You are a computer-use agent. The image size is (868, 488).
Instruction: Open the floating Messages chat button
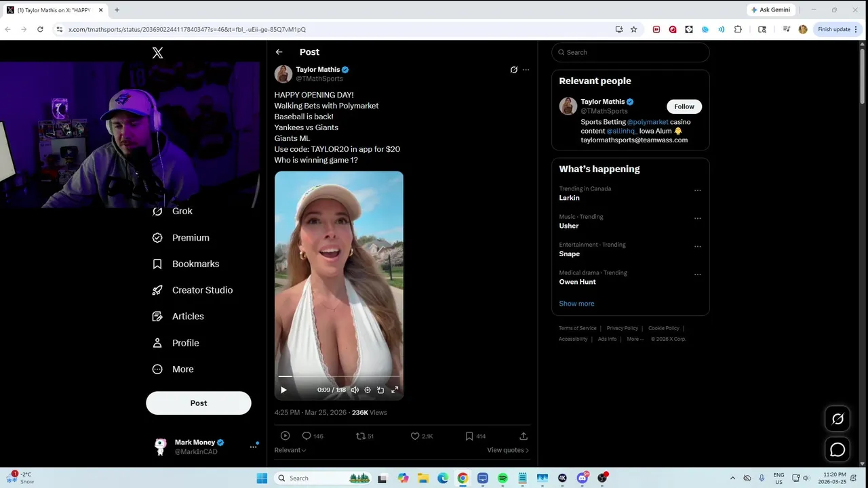coord(837,449)
